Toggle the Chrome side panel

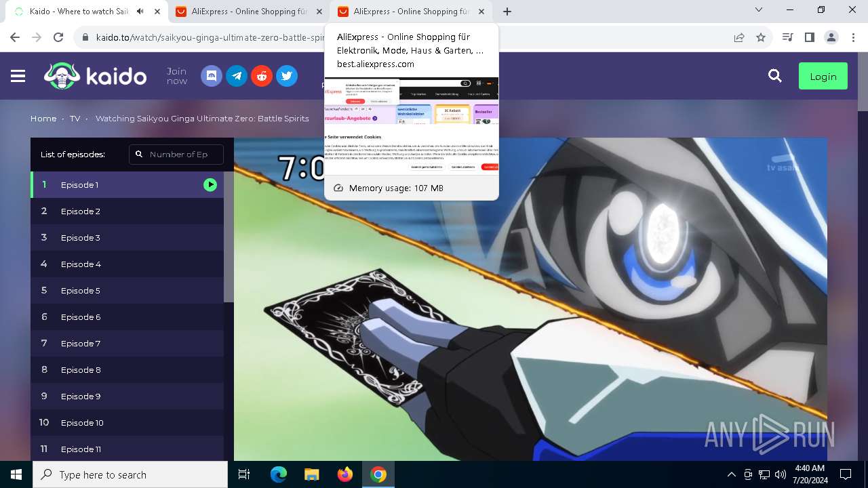tap(809, 38)
